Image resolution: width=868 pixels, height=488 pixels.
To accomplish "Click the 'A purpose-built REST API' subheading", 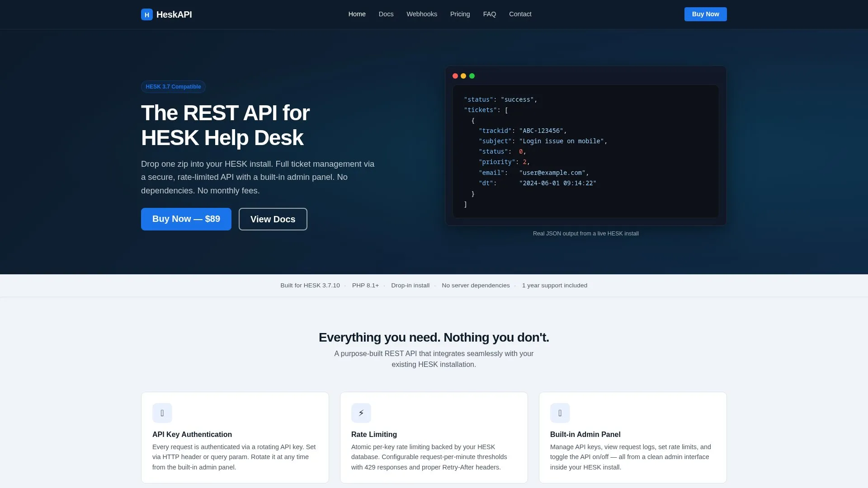I will coord(434,359).
